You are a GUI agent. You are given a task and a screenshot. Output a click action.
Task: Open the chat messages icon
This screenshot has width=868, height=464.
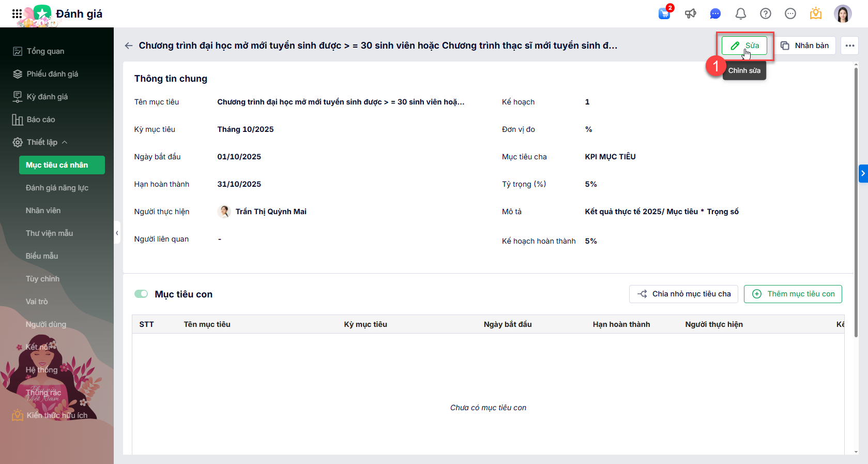pyautogui.click(x=715, y=14)
